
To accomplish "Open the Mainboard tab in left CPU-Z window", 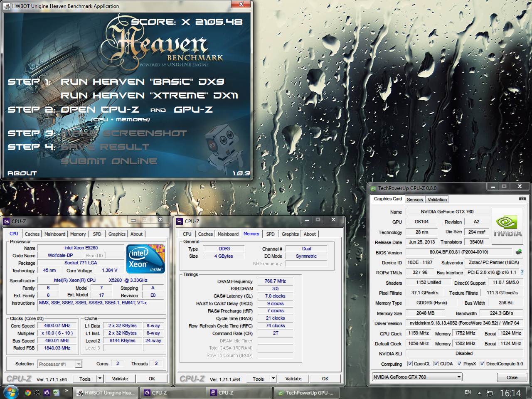I will pyautogui.click(x=55, y=234).
